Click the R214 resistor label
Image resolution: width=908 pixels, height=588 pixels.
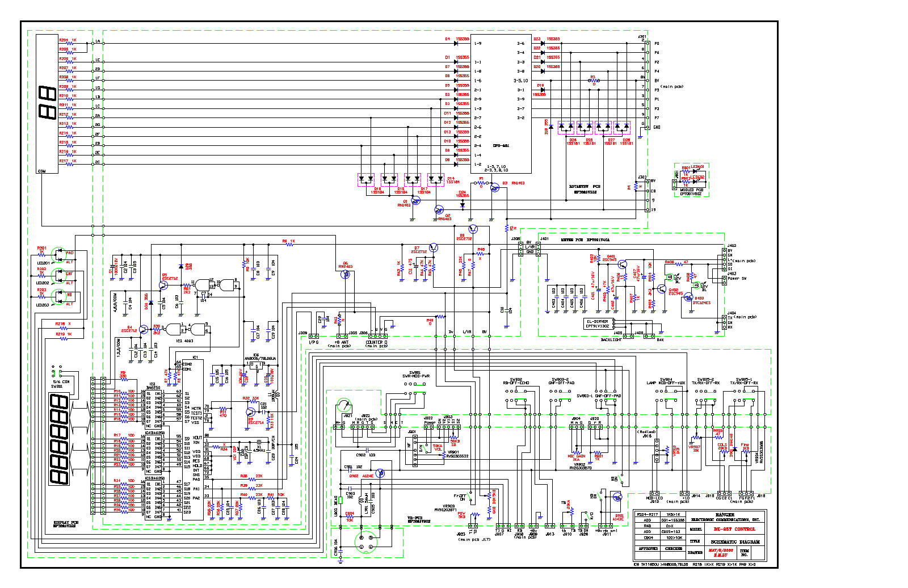pyautogui.click(x=64, y=133)
